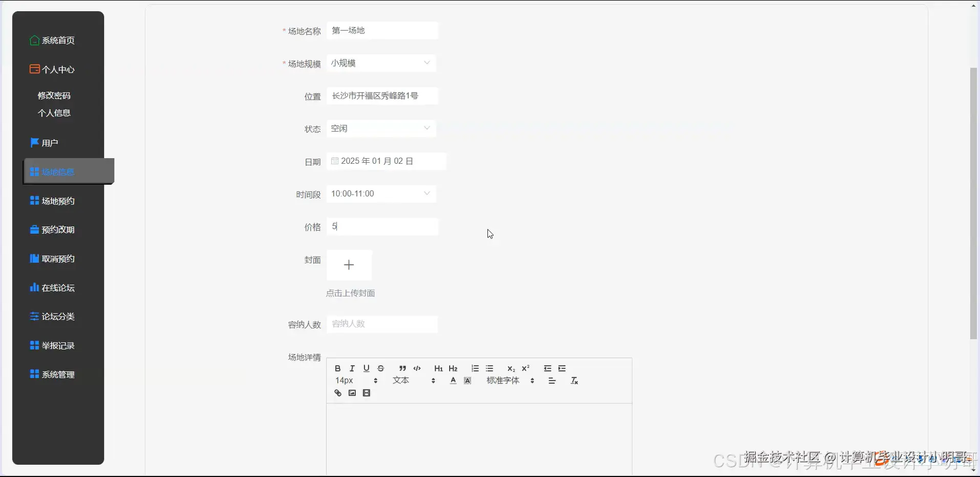Image resolution: width=980 pixels, height=477 pixels.
Task: Insert a blockquote in the editor
Action: [402, 368]
